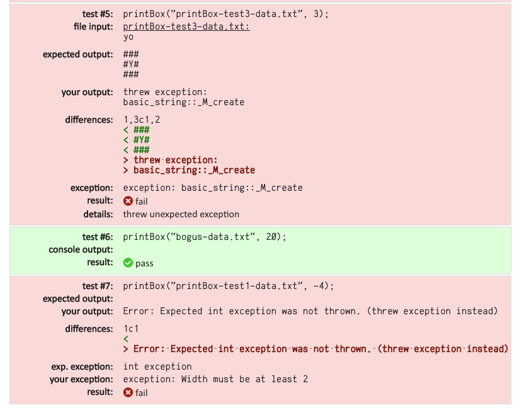
Task: Click the red diff line '> Error: Expected int exception'
Action: click(316, 349)
